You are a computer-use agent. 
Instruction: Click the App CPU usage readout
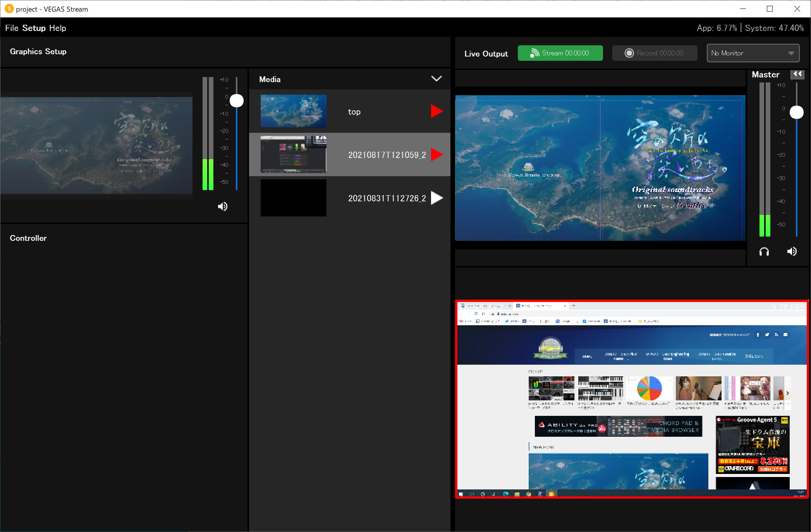(716, 28)
